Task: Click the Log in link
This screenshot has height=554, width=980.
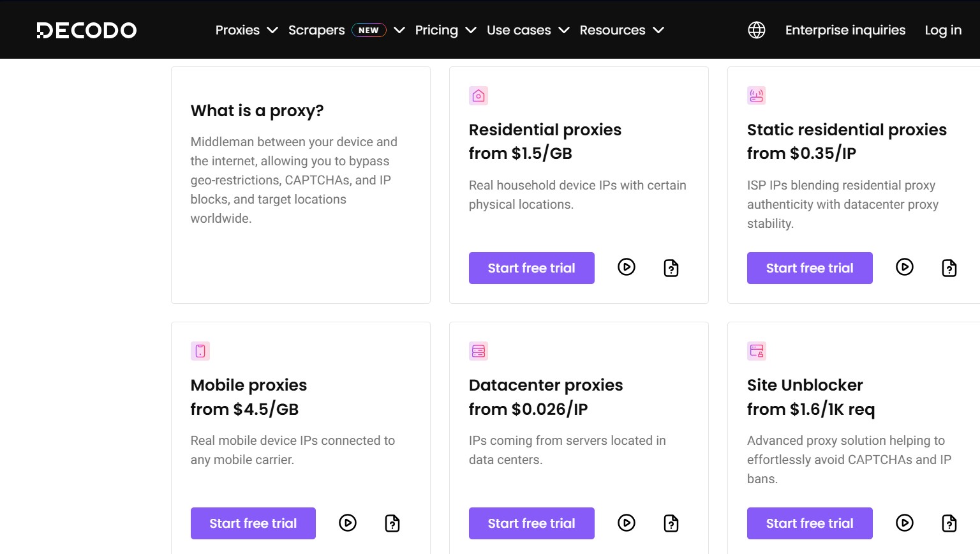Action: point(943,30)
